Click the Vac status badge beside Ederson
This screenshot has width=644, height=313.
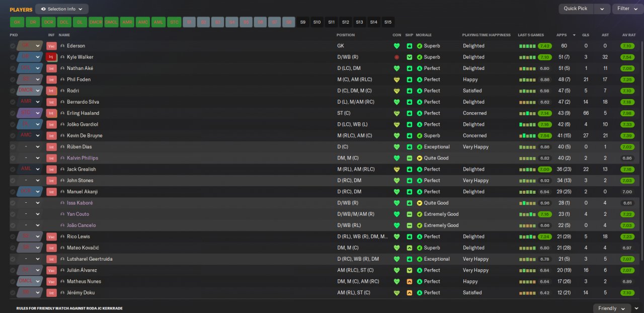[51, 46]
